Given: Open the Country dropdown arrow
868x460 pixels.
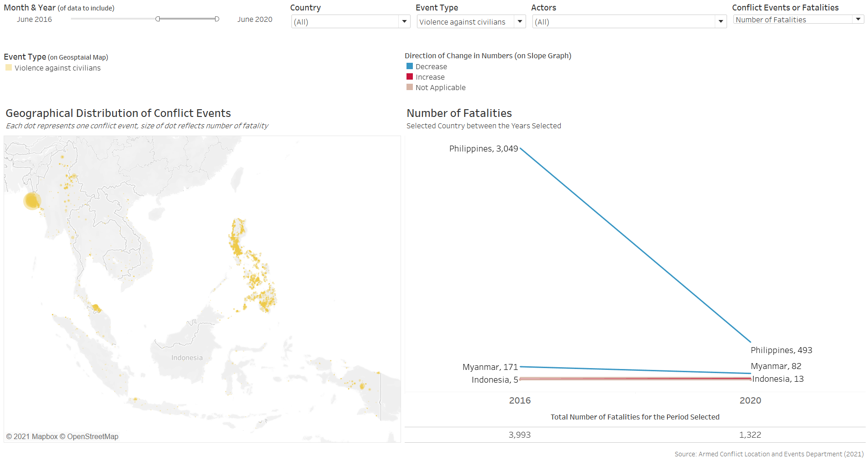Looking at the screenshot, I should (x=404, y=21).
